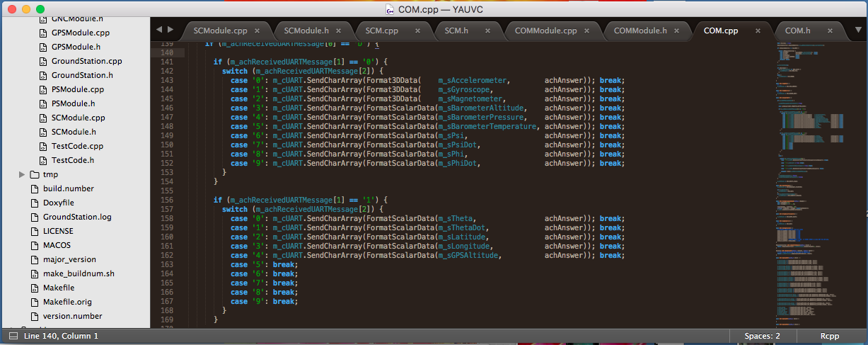This screenshot has width=868, height=345.
Task: Click the next tab arrow
Action: click(x=170, y=29)
